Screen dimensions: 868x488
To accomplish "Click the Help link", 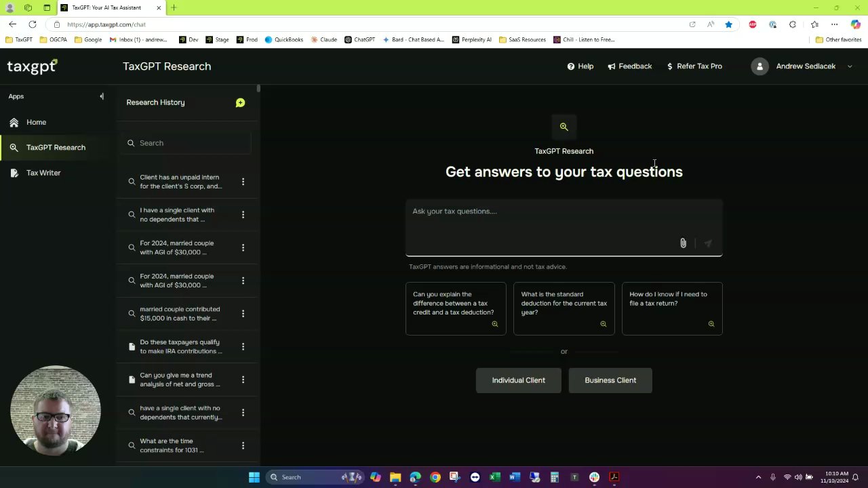I will coord(580,66).
